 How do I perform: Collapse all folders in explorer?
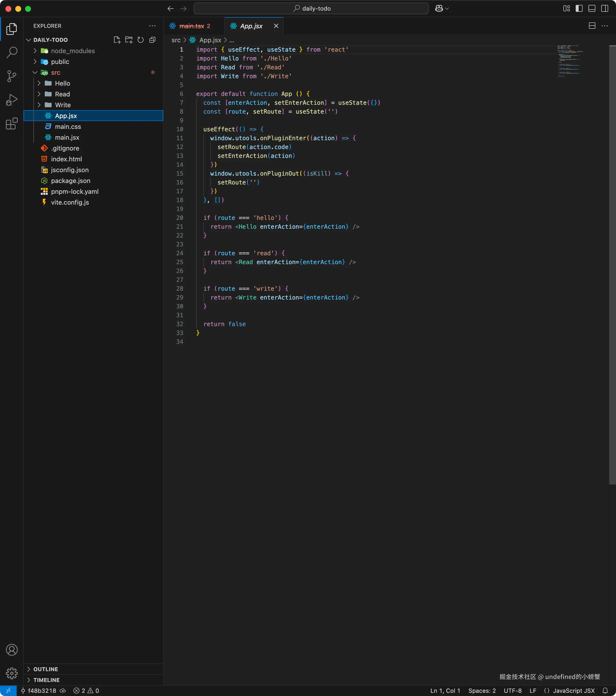pos(152,40)
